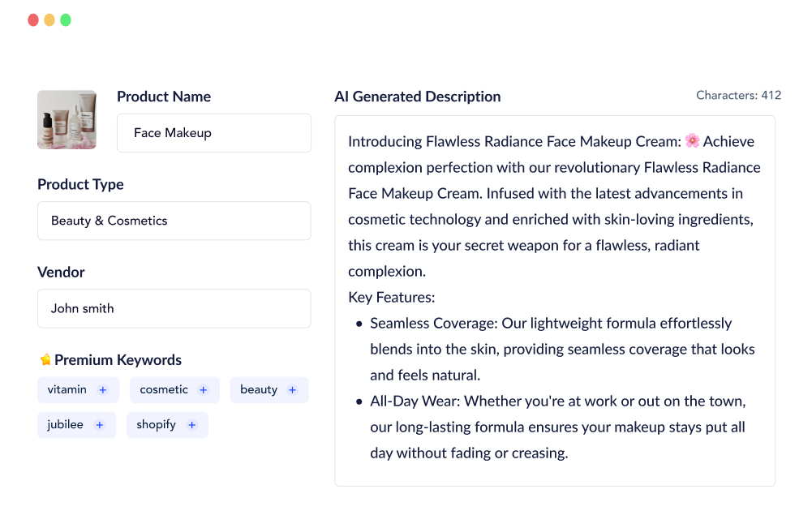Open the Product Type selector

point(174,221)
